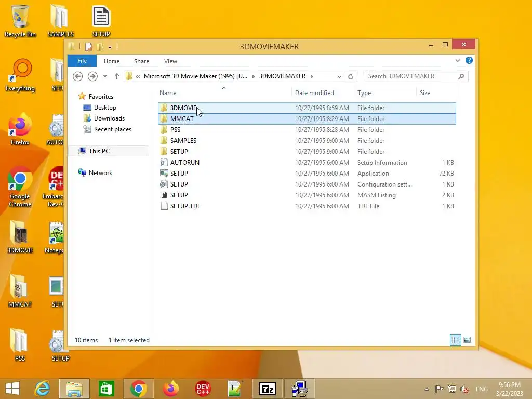Image resolution: width=532 pixels, height=399 pixels.
Task: Launch Internet Explorer from the taskbar
Action: 42,389
